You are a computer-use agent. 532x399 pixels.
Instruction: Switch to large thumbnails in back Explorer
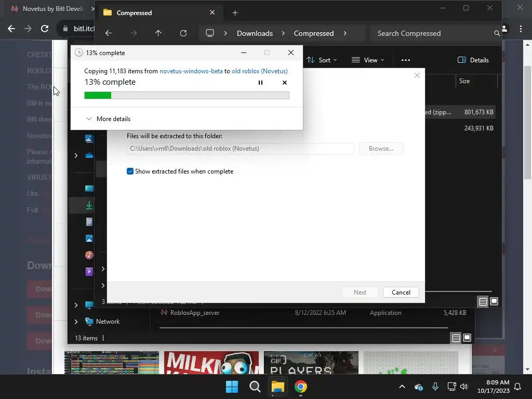coord(467,338)
